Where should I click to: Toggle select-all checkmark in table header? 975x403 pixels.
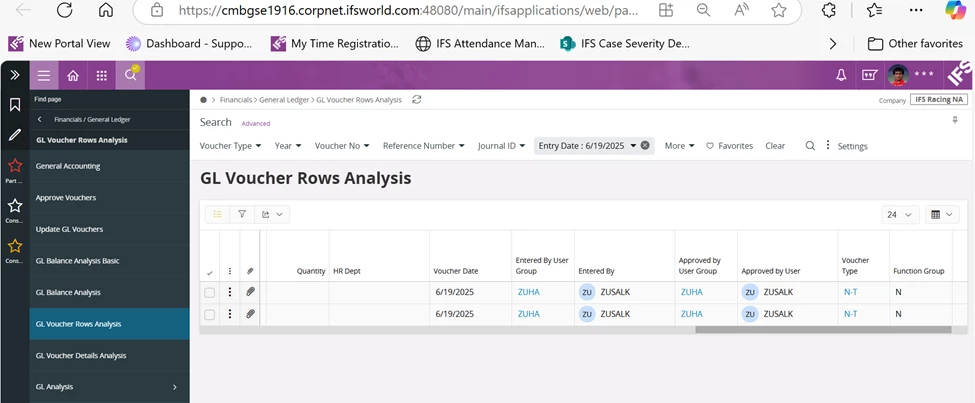[x=210, y=272]
